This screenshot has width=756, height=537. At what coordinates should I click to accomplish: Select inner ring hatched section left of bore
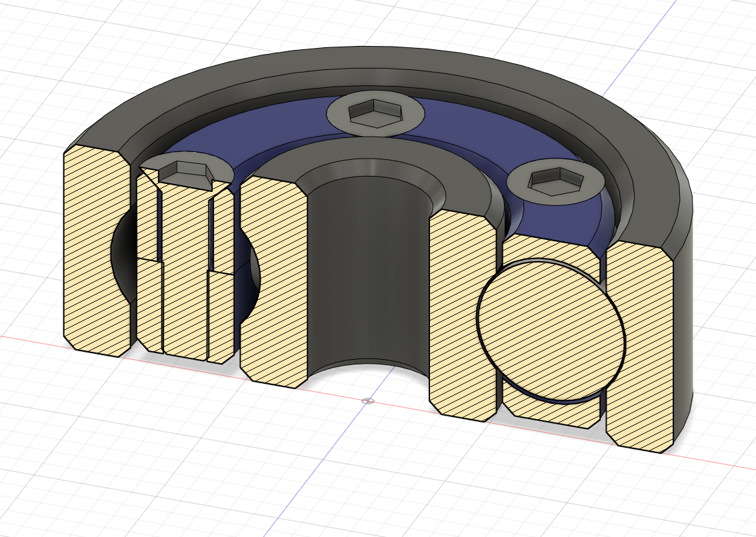(274, 282)
